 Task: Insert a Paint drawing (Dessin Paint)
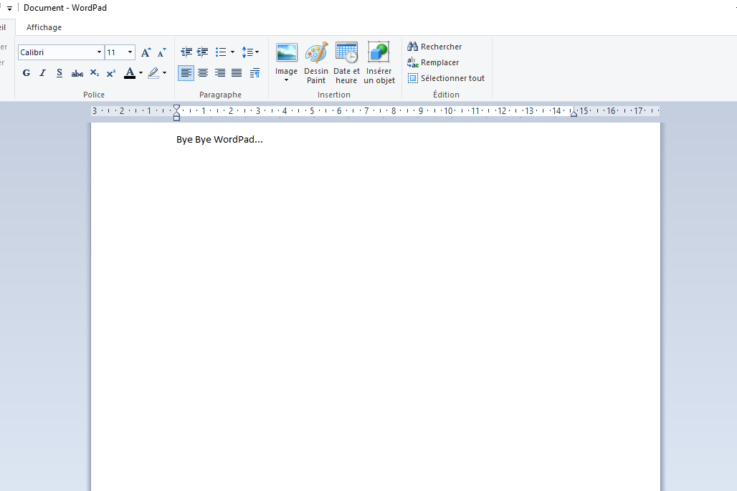point(316,62)
